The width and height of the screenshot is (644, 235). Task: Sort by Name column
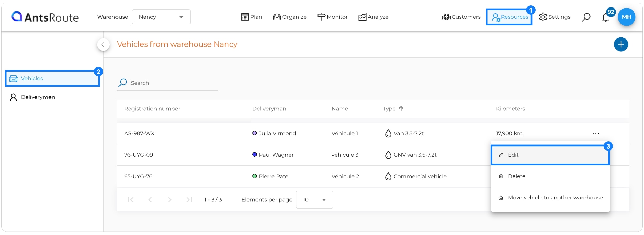point(340,109)
